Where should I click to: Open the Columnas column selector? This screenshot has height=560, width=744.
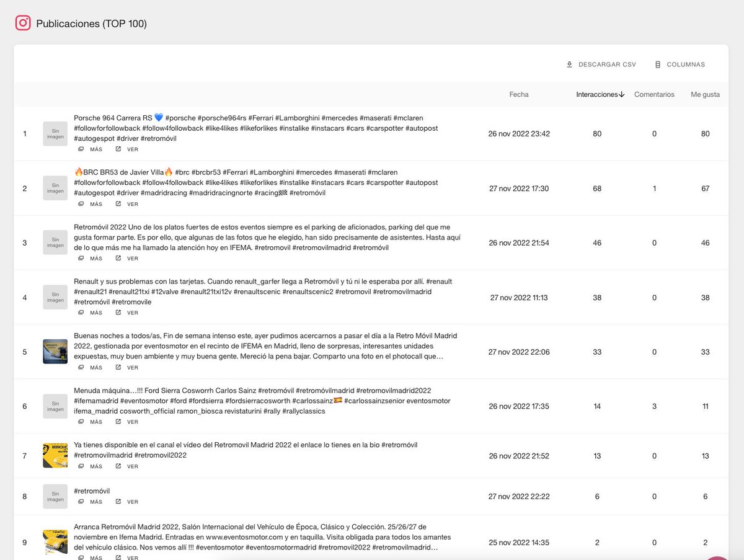point(680,64)
